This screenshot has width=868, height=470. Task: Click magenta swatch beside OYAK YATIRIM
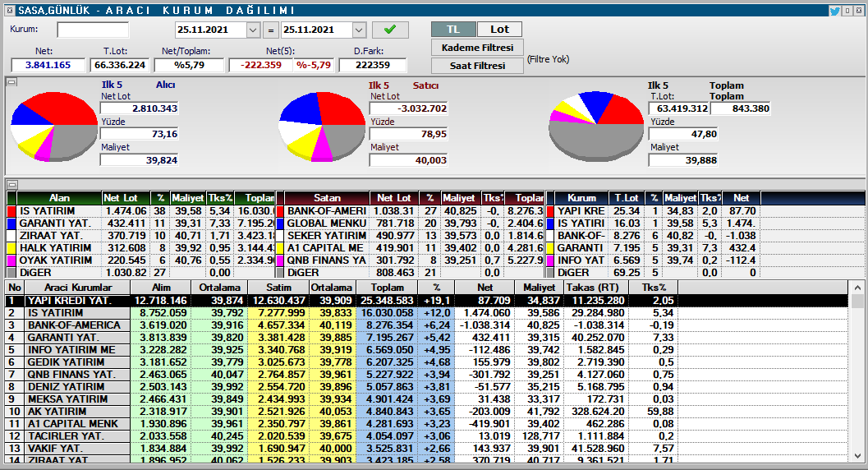(x=11, y=260)
